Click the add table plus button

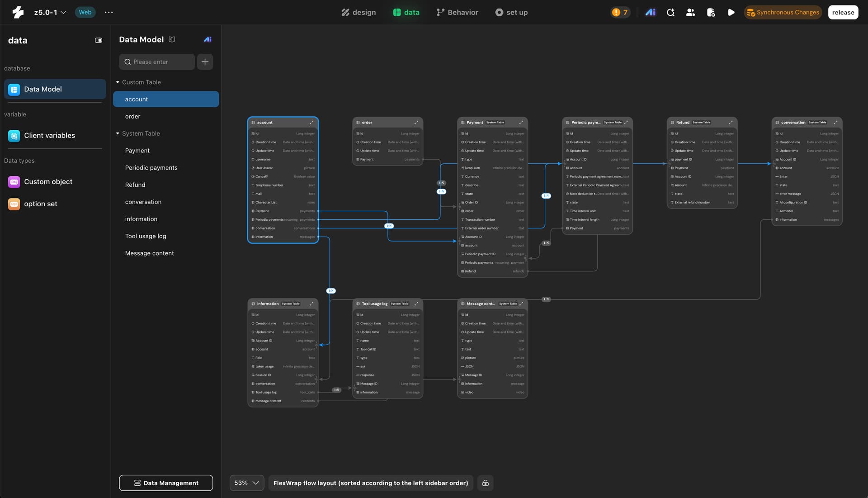click(x=205, y=62)
